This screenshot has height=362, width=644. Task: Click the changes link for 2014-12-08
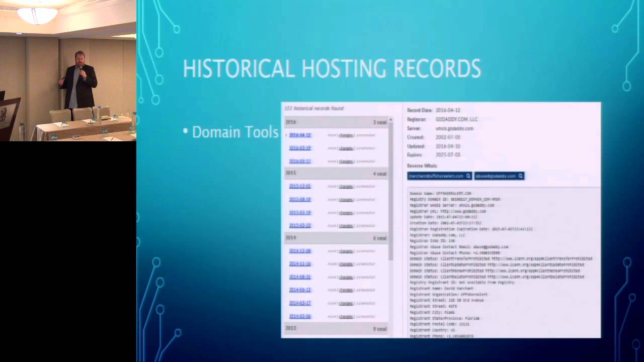pyautogui.click(x=346, y=251)
